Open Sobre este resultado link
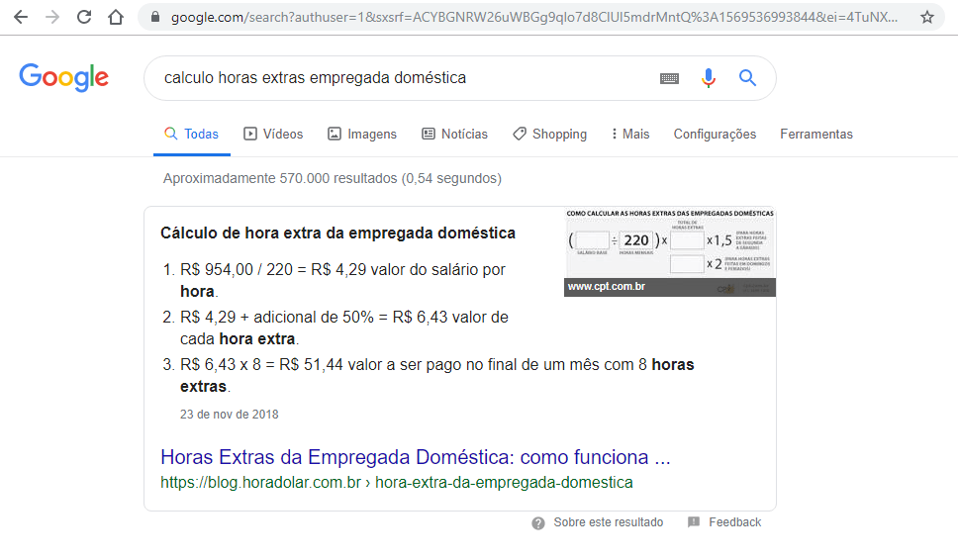Viewport: 958px width, 560px height. point(608,522)
